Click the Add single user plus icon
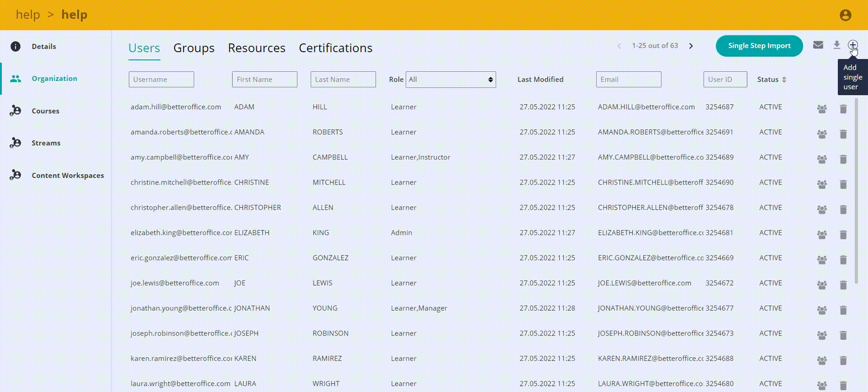 (852, 45)
